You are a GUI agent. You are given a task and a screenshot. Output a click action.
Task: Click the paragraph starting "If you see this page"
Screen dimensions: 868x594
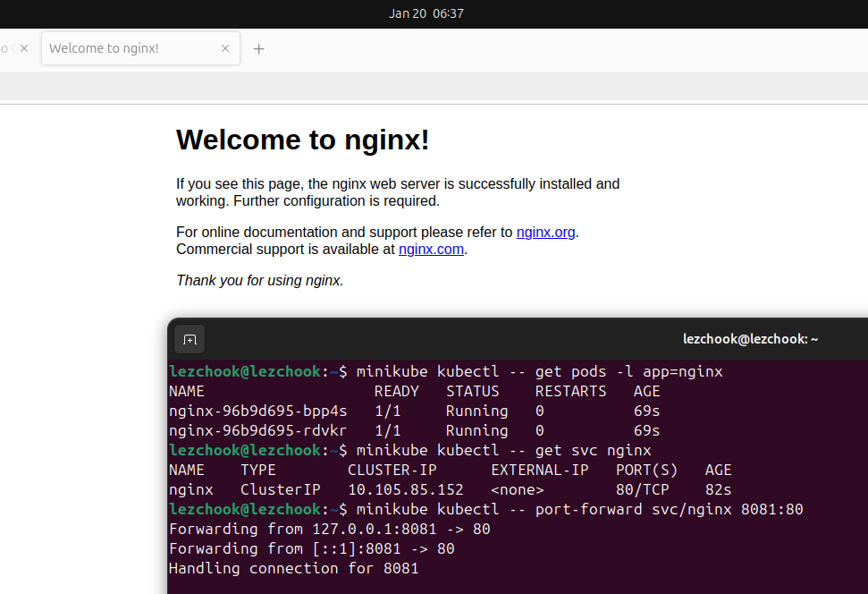(398, 192)
